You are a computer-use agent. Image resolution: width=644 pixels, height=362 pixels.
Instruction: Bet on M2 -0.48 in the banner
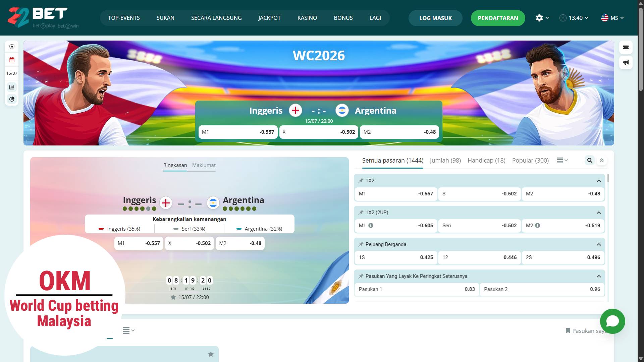(x=399, y=132)
